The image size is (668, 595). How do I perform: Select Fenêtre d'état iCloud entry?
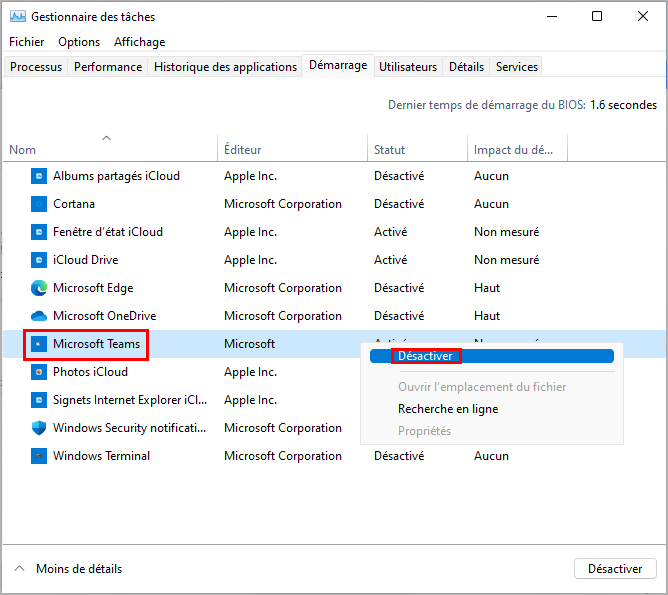point(108,232)
